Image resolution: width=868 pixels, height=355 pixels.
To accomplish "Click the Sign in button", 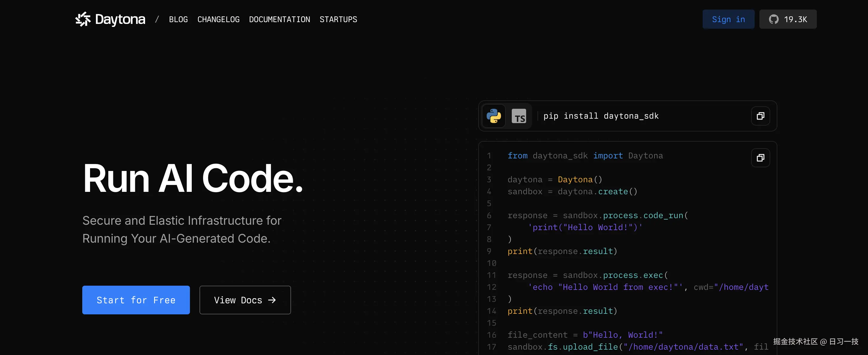I will coord(728,19).
